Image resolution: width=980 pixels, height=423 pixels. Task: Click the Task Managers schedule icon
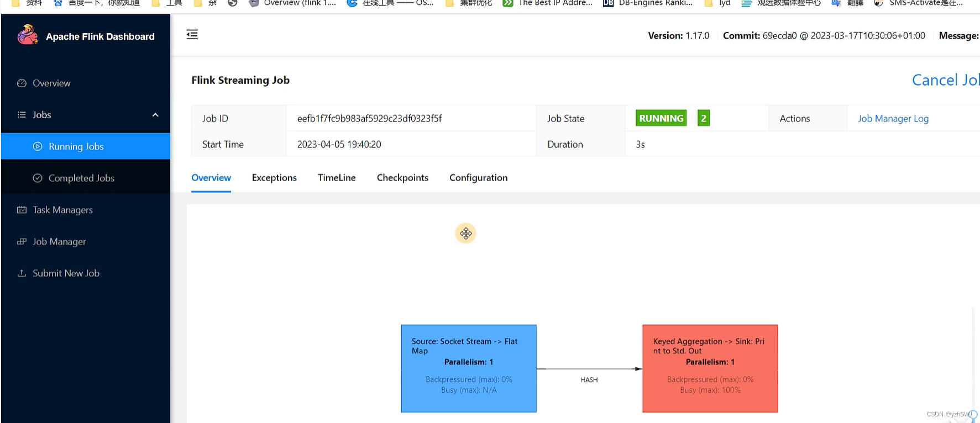[22, 210]
